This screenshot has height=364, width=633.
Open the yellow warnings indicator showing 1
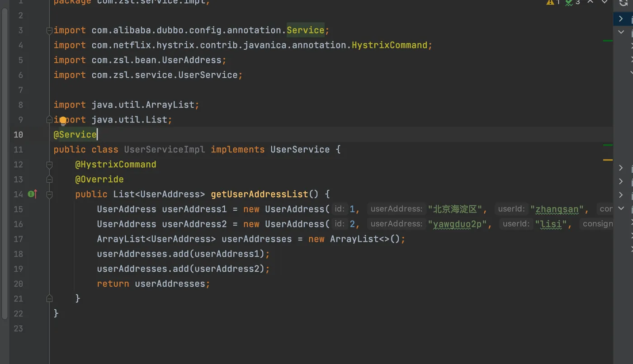(553, 2)
